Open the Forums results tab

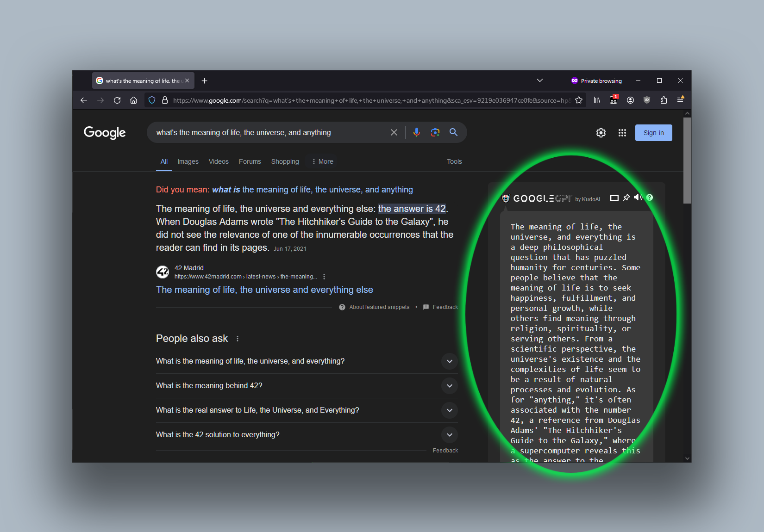250,161
